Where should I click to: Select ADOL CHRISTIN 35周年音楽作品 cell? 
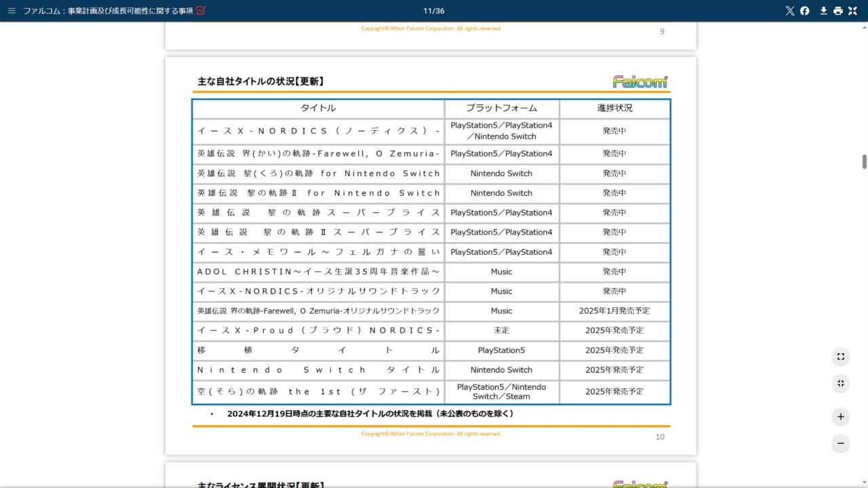pos(318,272)
